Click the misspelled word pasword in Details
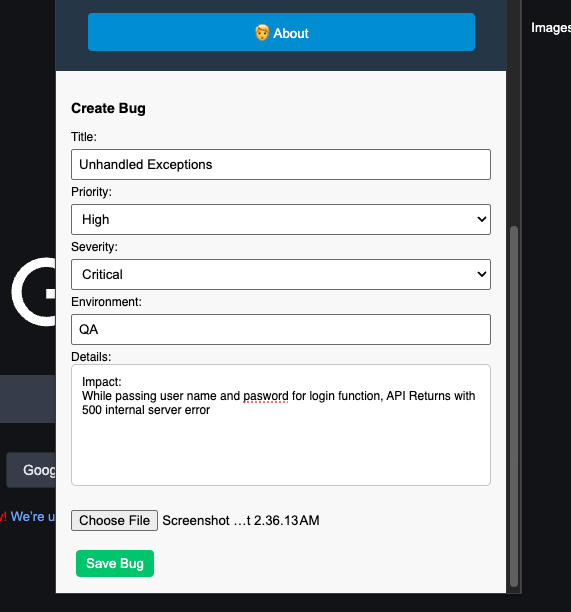571x612 pixels. (265, 396)
